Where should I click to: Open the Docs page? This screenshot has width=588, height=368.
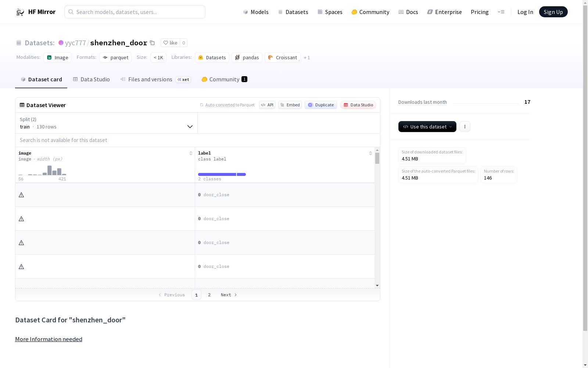click(408, 12)
